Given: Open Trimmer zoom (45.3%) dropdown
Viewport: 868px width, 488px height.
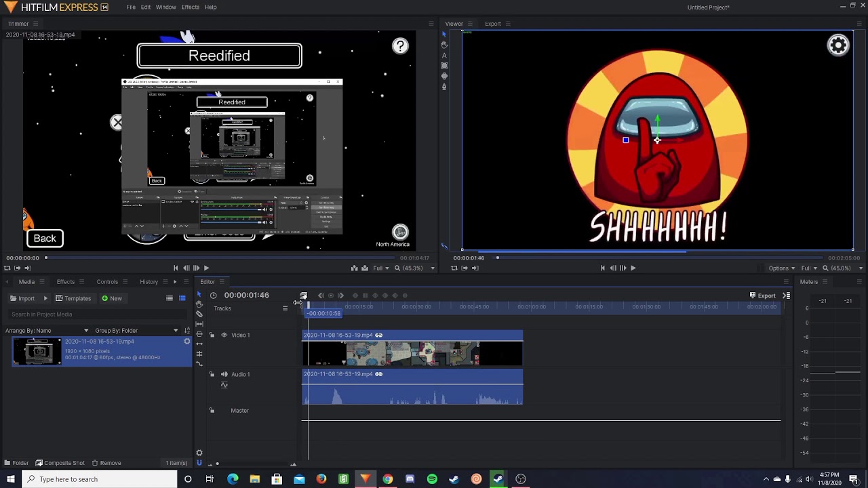Looking at the screenshot, I should click(415, 268).
